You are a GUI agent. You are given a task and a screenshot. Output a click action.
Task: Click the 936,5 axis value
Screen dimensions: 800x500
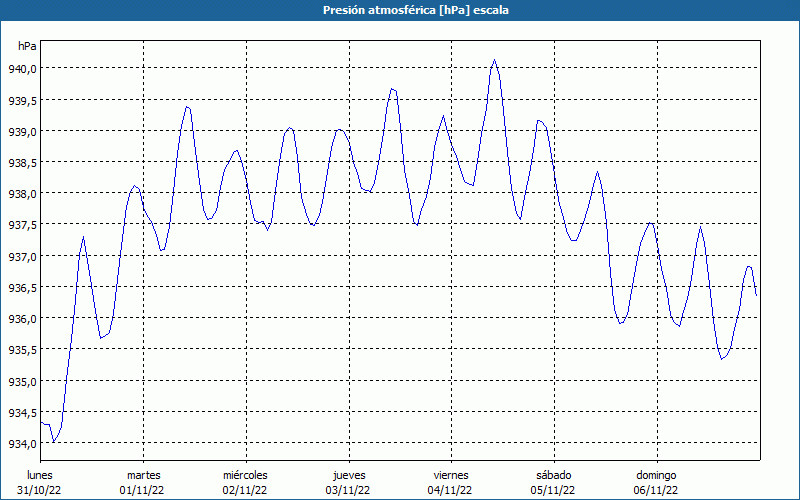click(22, 288)
